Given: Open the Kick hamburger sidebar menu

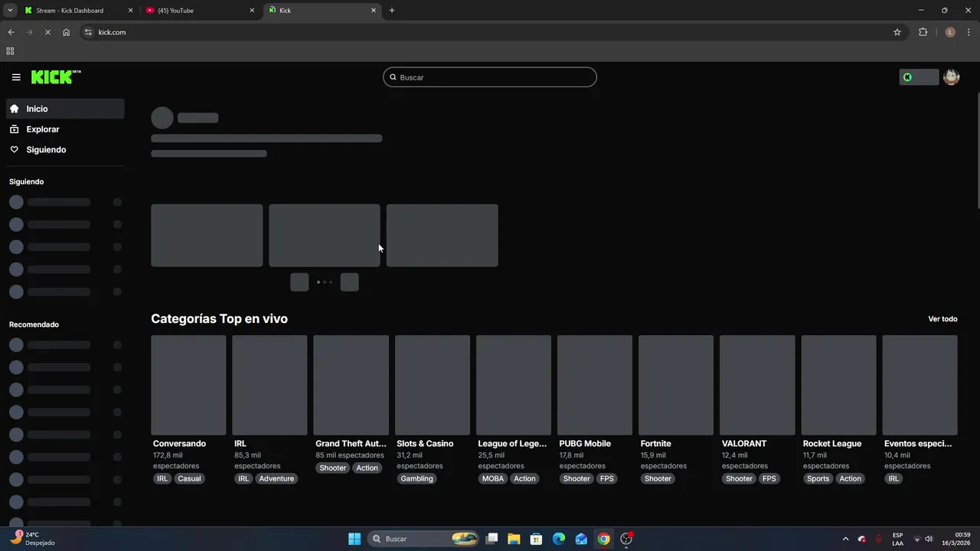Looking at the screenshot, I should pos(16,77).
